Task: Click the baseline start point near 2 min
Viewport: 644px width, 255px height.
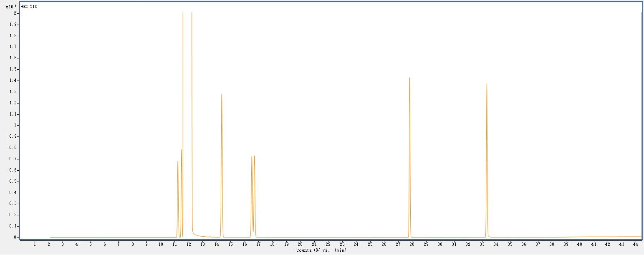Action: click(50, 237)
